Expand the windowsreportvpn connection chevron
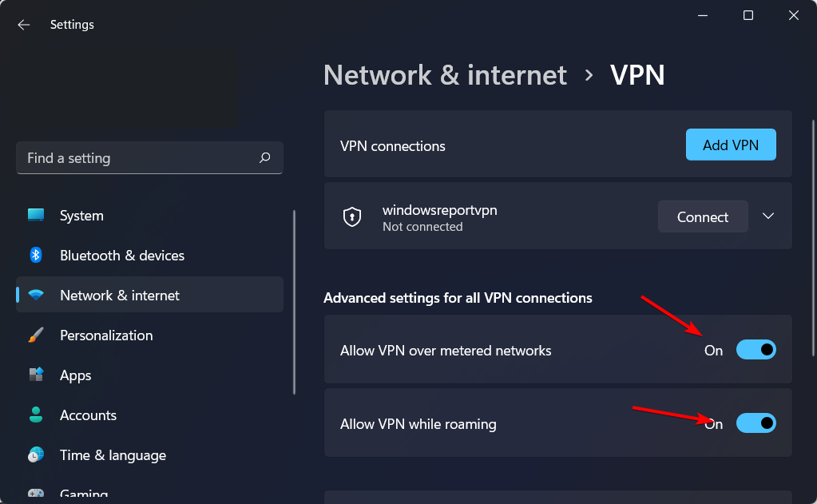Viewport: 817px width, 504px height. click(768, 216)
